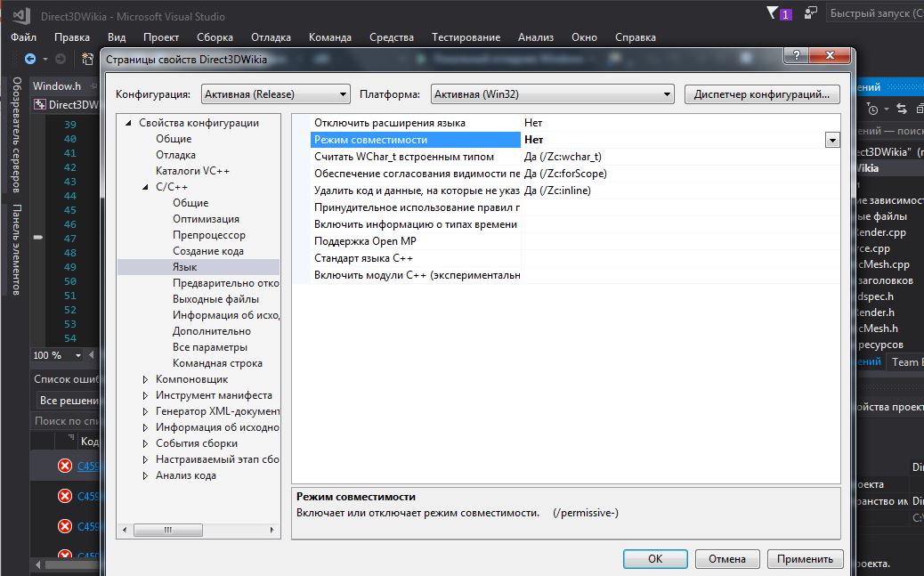Open the Режим совместимости value dropdown arrow
Screen dimensions: 924x576
coord(832,141)
